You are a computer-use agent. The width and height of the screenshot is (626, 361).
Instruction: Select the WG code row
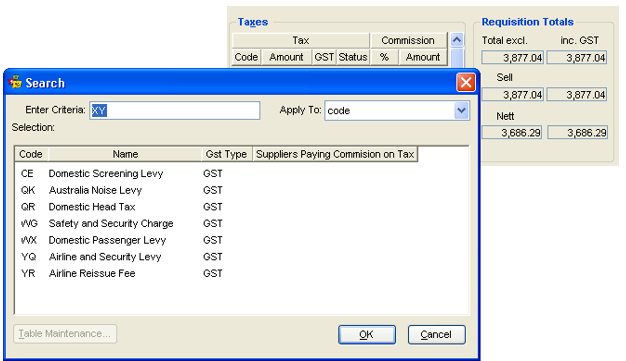(x=29, y=223)
